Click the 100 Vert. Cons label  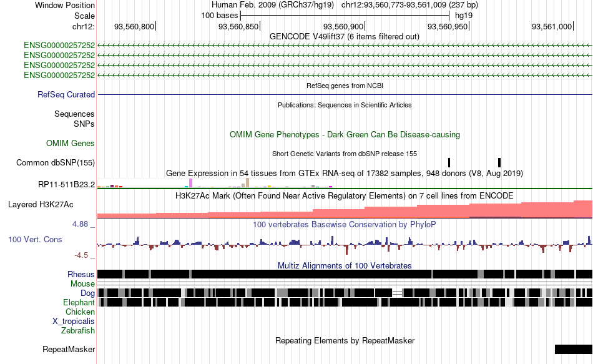coord(35,240)
